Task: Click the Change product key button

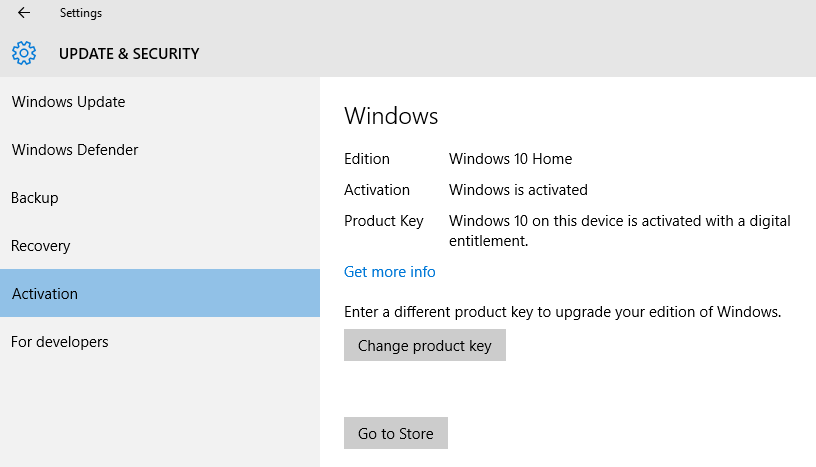Action: (x=425, y=345)
